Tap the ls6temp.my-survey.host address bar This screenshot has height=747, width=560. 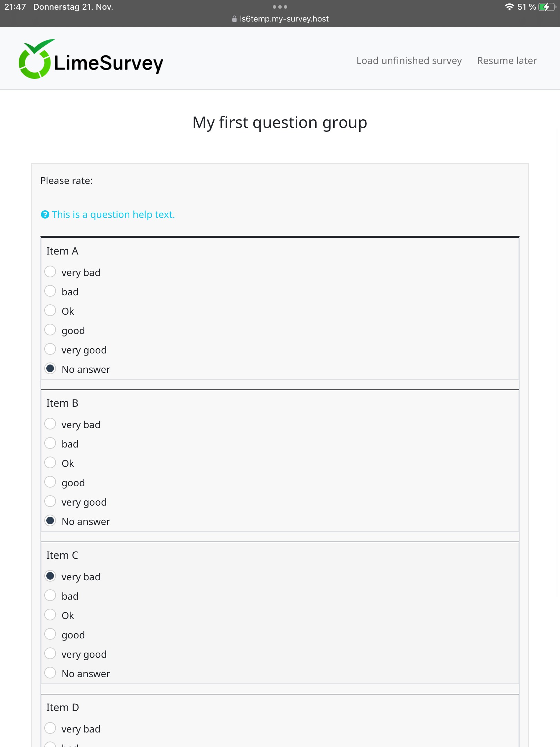284,19
